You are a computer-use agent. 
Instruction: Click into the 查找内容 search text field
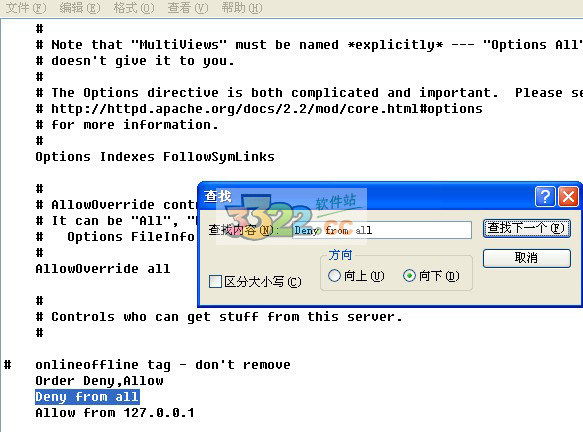tap(382, 230)
